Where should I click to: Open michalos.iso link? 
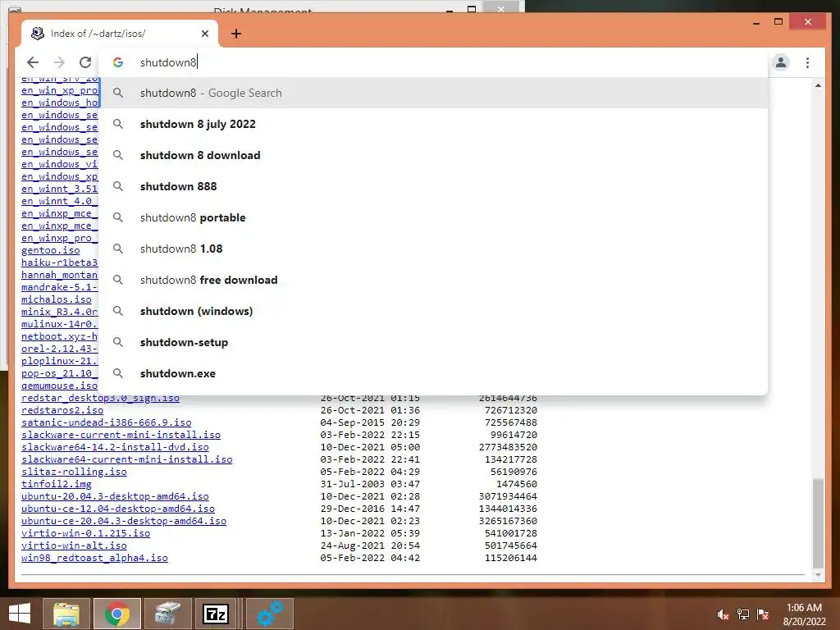[57, 299]
